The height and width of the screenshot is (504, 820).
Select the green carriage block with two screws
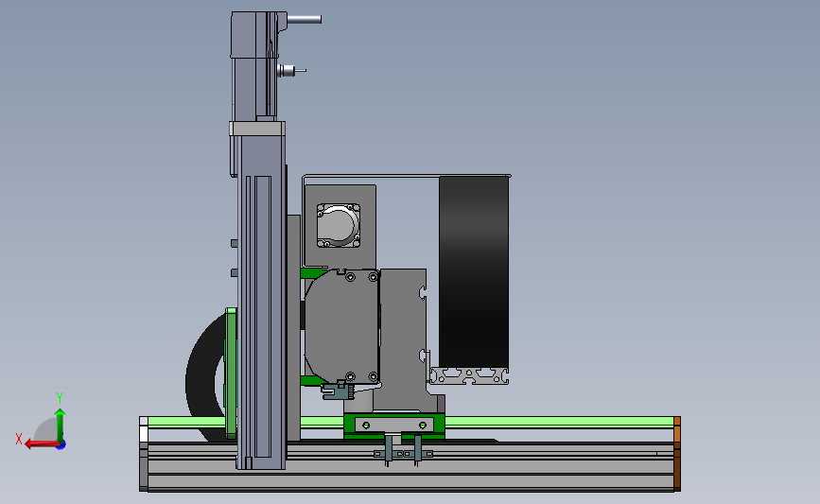394,426
